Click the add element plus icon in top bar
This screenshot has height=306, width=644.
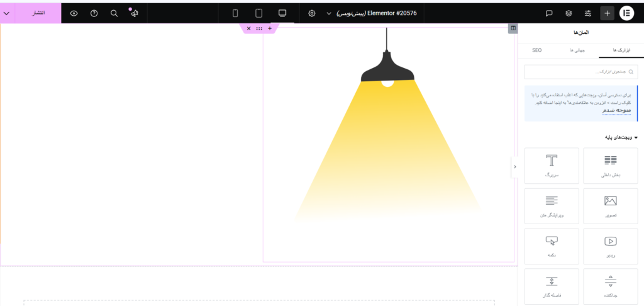click(x=607, y=13)
